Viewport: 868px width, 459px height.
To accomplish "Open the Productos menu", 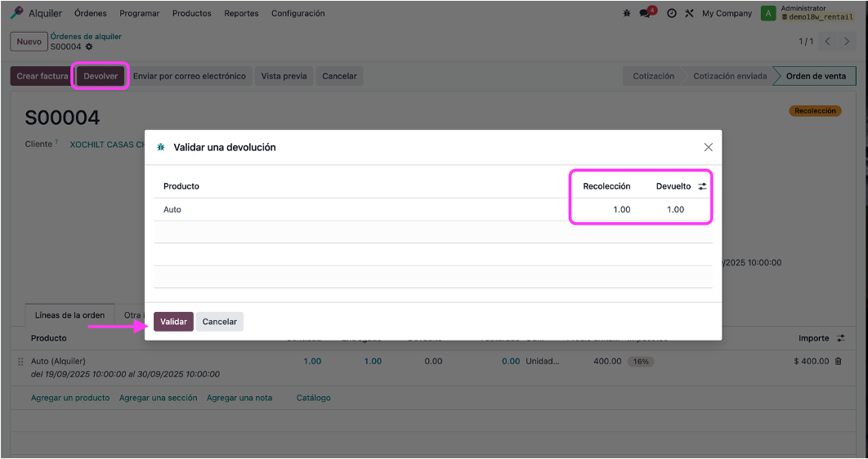I will point(191,13).
